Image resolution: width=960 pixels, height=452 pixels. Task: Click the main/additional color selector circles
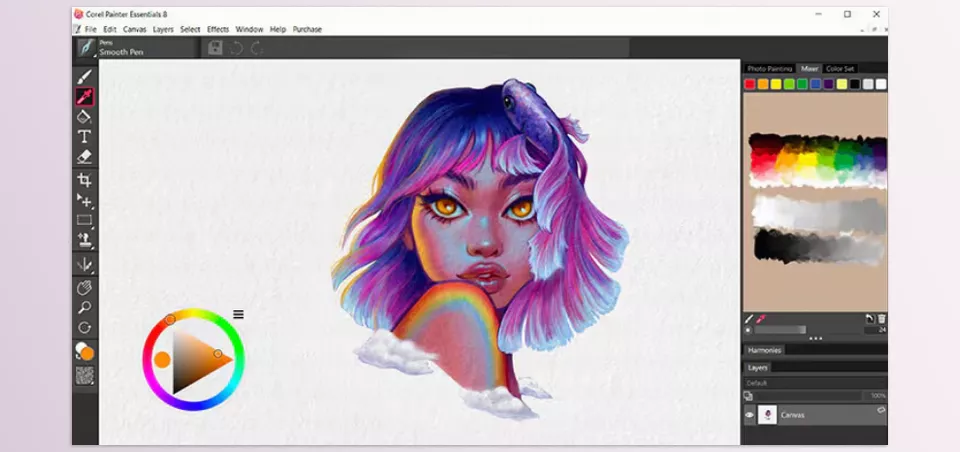click(x=84, y=352)
